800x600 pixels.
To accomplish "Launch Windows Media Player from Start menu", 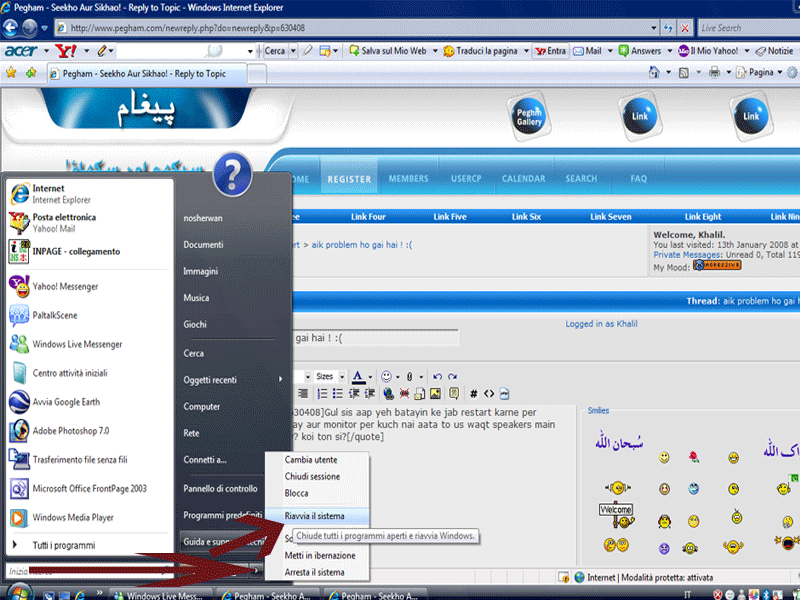I will [x=75, y=518].
